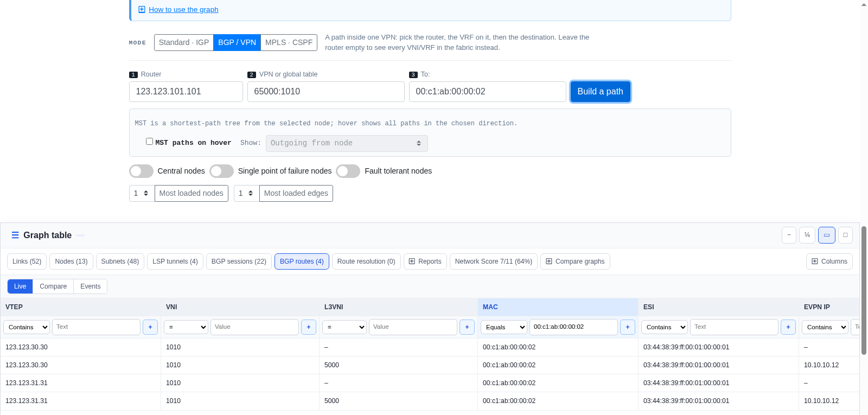Open the Most loaded edges count selector

pos(246,193)
